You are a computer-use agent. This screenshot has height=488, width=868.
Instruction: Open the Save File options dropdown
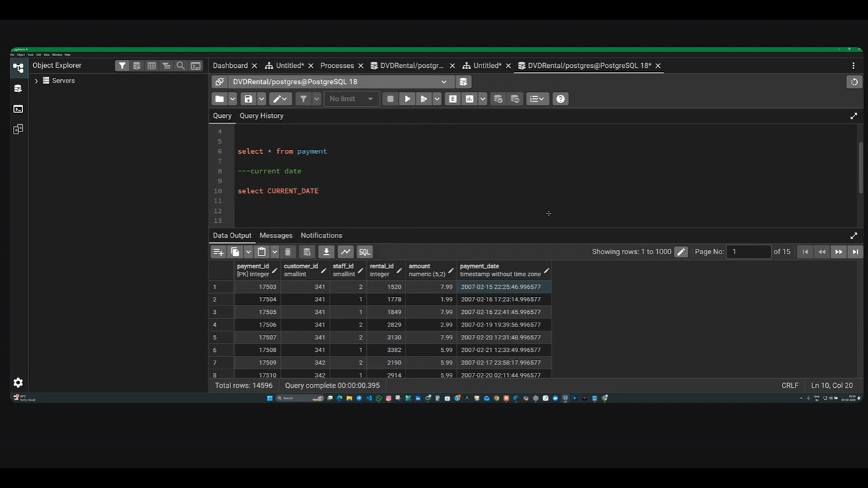point(261,99)
